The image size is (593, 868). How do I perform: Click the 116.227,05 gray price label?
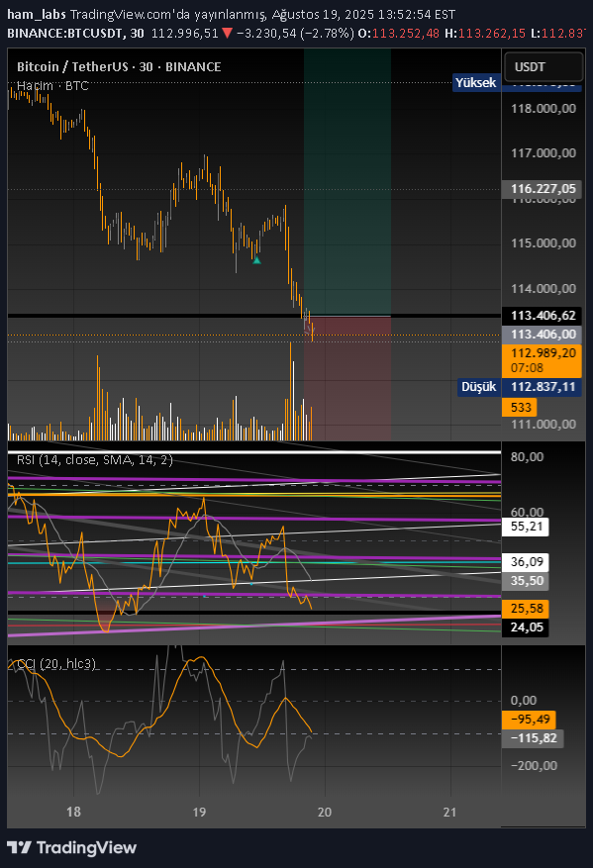click(x=543, y=189)
